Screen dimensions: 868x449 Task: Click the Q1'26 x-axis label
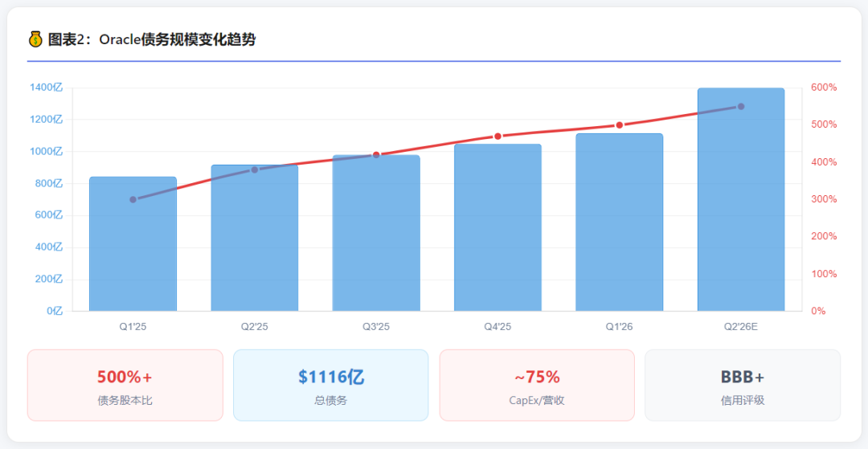pos(620,327)
